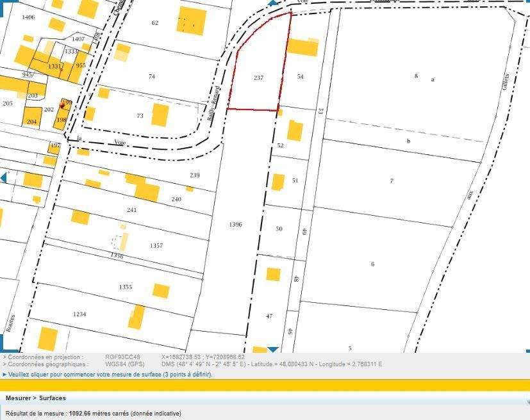Select parcel number 6
This screenshot has height=420, width=530.
pos(372,264)
